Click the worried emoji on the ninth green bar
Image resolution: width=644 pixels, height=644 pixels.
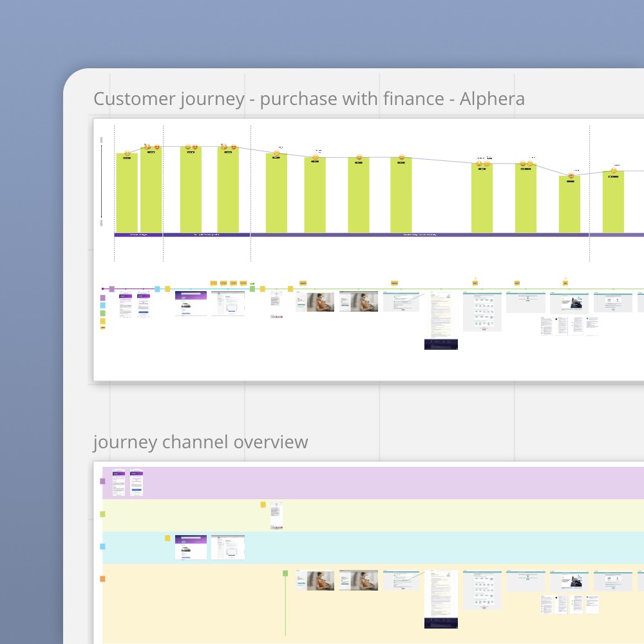[x=479, y=164]
